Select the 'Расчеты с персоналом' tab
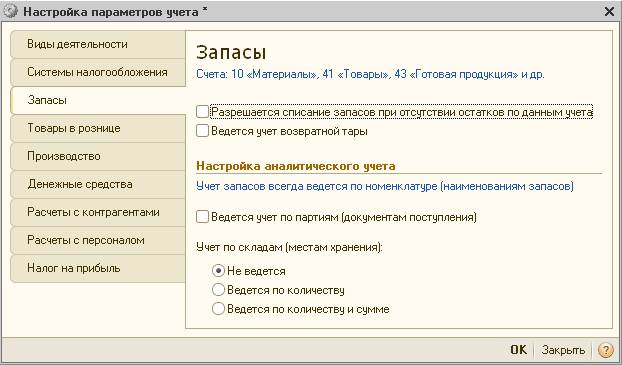The height and width of the screenshot is (365, 622). 98,240
